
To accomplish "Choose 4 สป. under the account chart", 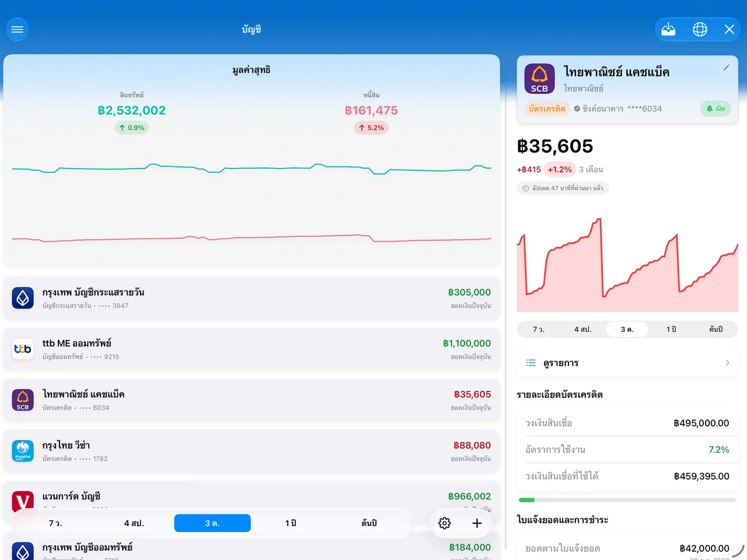I will pos(583,330).
